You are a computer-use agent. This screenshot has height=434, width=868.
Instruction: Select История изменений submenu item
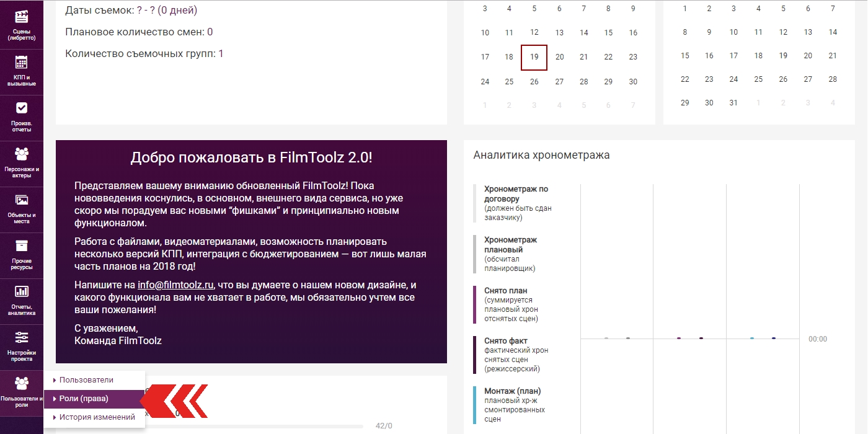click(x=94, y=417)
